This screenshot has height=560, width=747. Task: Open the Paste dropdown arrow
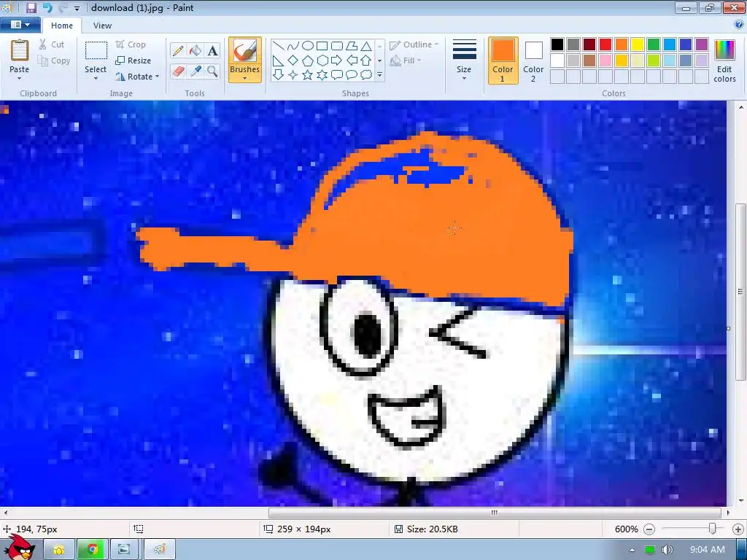pos(20,78)
